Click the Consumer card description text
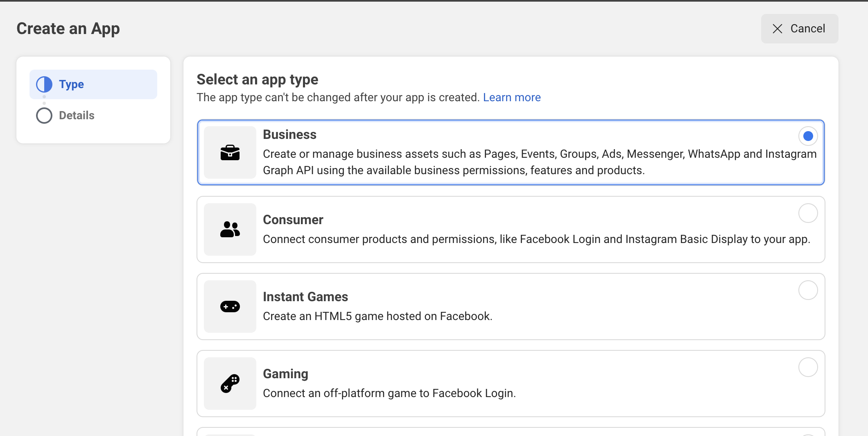 (x=536, y=239)
